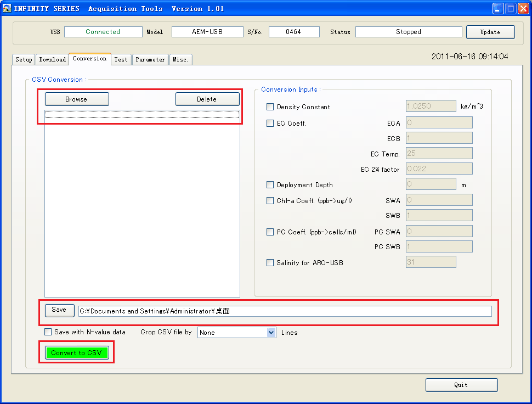Switch to the Setup tab

(24, 59)
